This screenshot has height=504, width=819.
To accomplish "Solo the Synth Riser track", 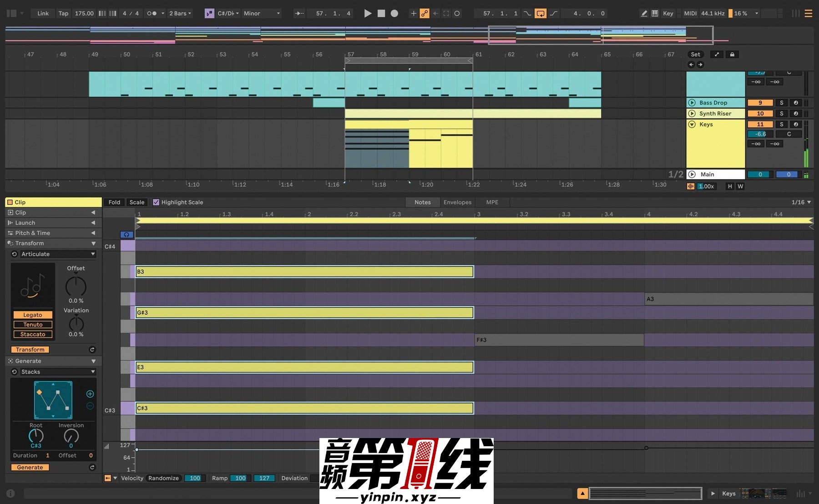I will 782,114.
